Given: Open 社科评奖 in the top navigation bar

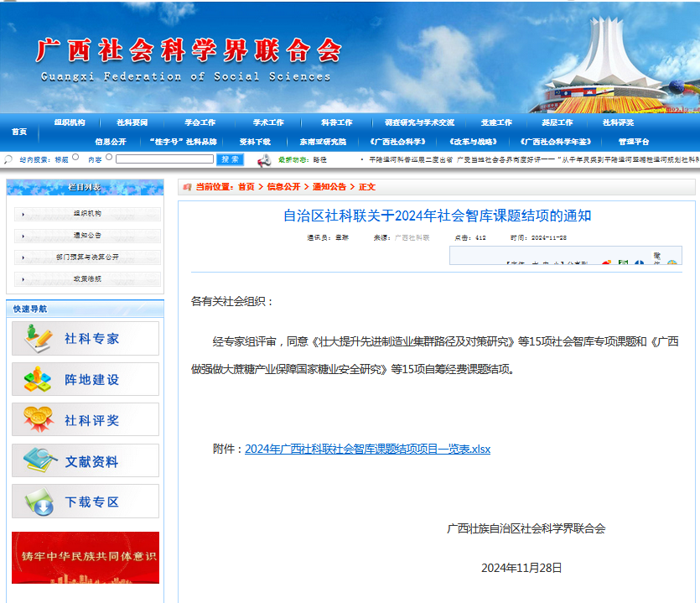Looking at the screenshot, I should (618, 122).
